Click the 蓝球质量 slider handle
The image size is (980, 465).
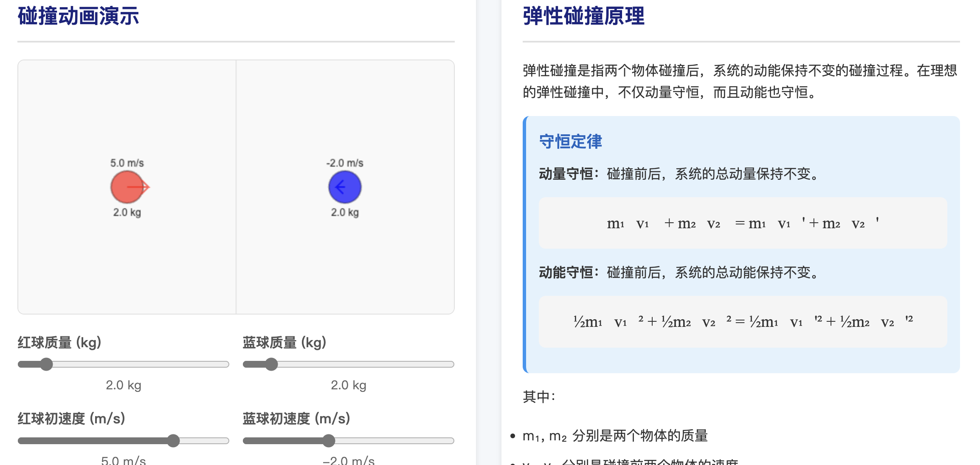(x=271, y=364)
